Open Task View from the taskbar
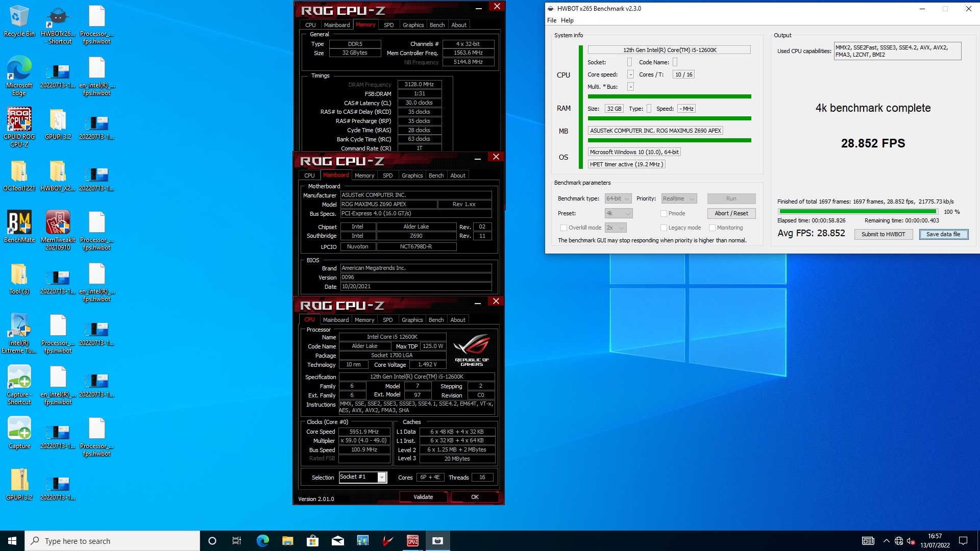The image size is (980, 551). (236, 541)
